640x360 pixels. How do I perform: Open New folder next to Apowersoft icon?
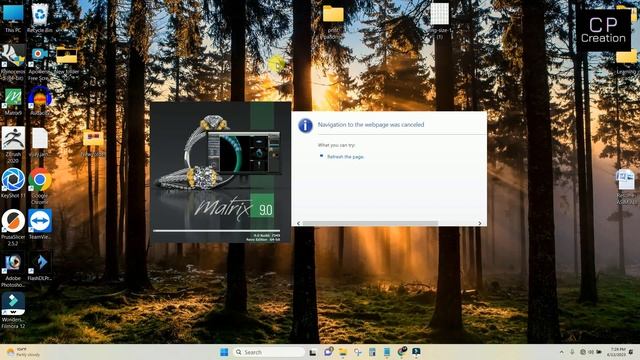(67, 60)
